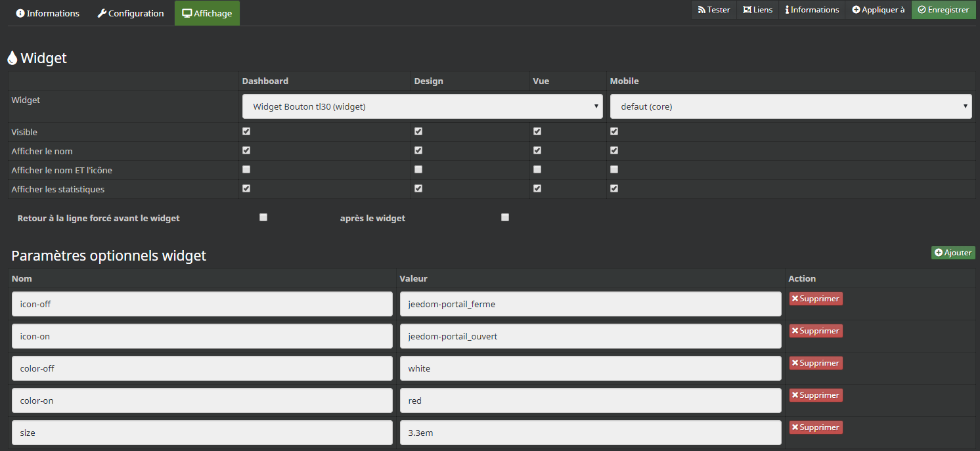Image resolution: width=980 pixels, height=451 pixels.
Task: Toggle Afficher les statistiques for Mobile
Action: pyautogui.click(x=614, y=188)
